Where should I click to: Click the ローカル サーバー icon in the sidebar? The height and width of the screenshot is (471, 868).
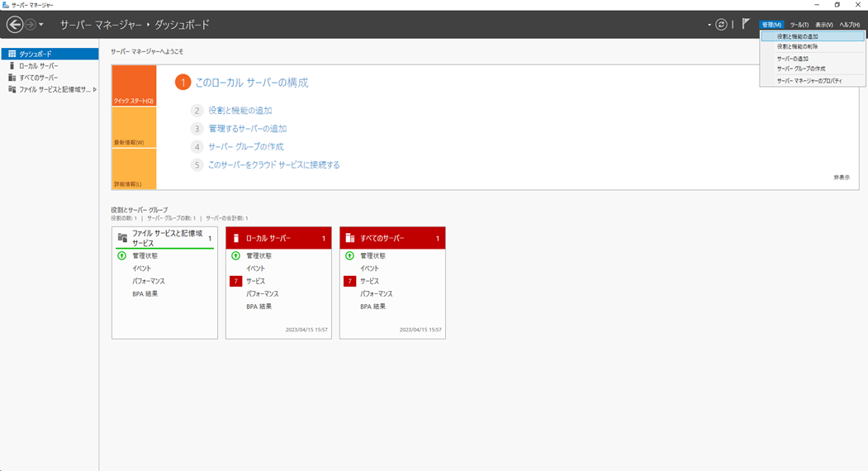(12, 65)
